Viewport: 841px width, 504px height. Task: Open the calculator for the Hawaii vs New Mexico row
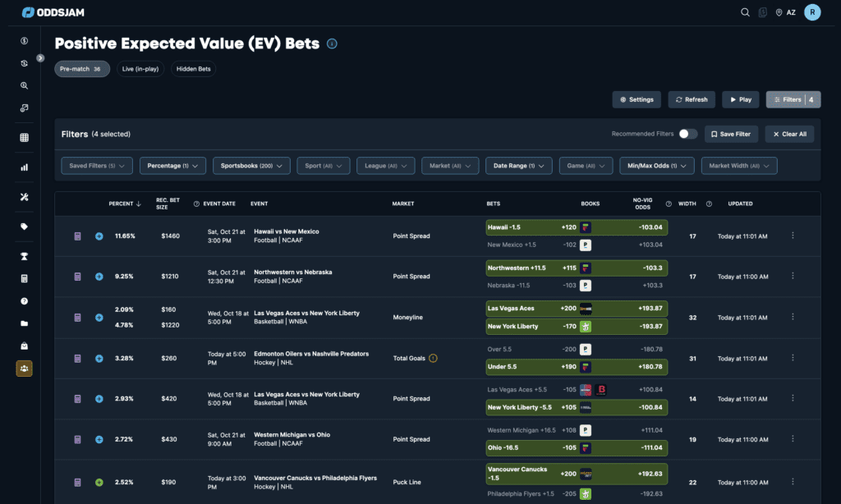[77, 236]
